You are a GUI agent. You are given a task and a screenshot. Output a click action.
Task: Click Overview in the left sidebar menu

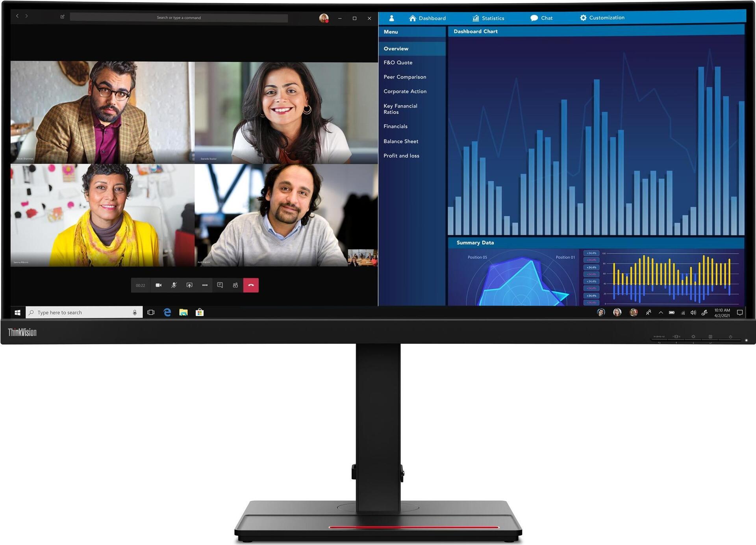pos(411,49)
